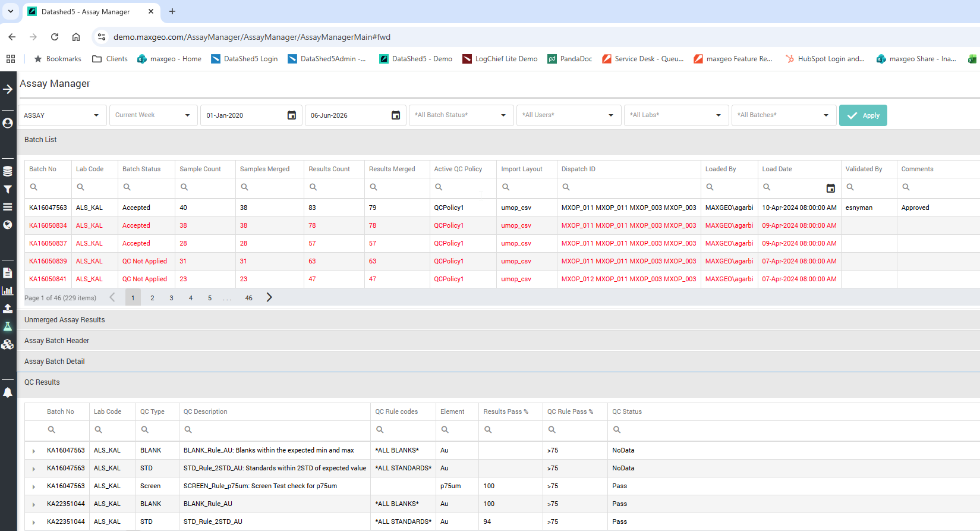This screenshot has height=531, width=980.
Task: Open the Load Date filter calendar icon
Action: (x=831, y=188)
